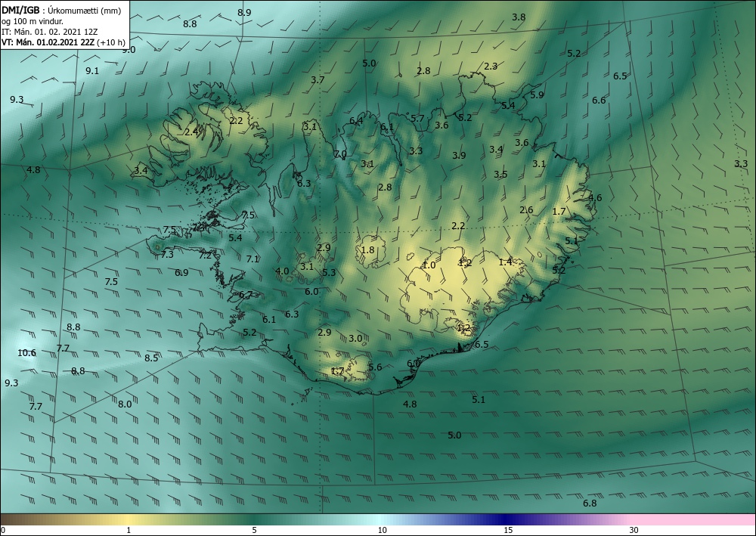This screenshot has width=756, height=536.
Task: Click the 'og 100 m vindur.' subtitle line
Action: click(x=32, y=21)
